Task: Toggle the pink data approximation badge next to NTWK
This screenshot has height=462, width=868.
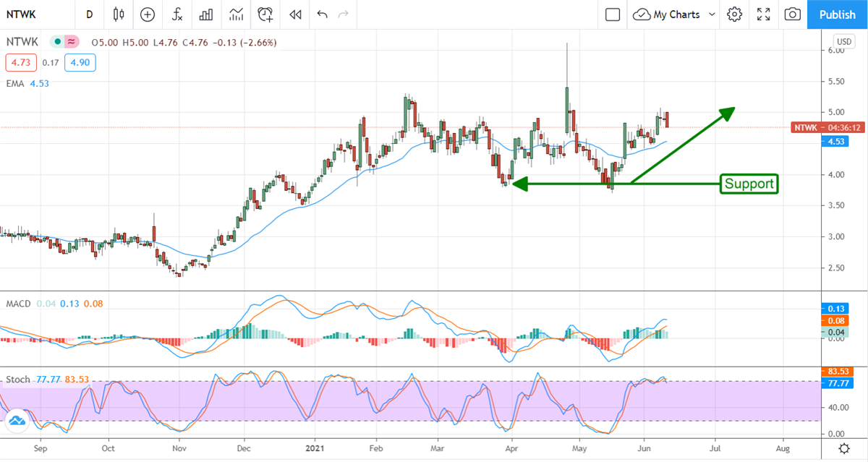Action: pos(71,43)
